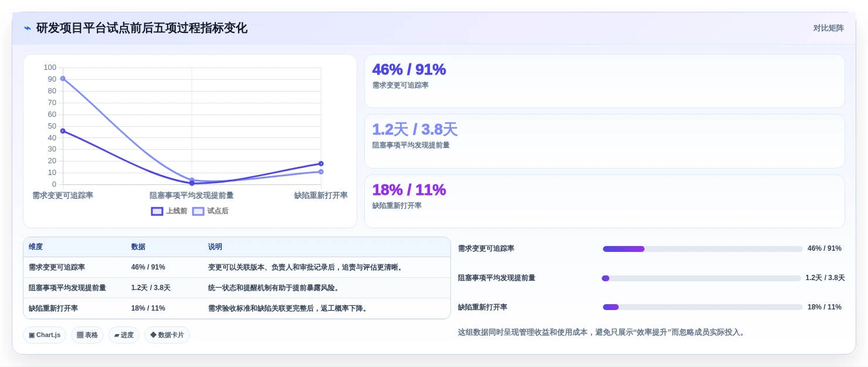Click the 缺陷重新打开率 progress bar
The height and width of the screenshot is (367, 868).
tap(703, 307)
